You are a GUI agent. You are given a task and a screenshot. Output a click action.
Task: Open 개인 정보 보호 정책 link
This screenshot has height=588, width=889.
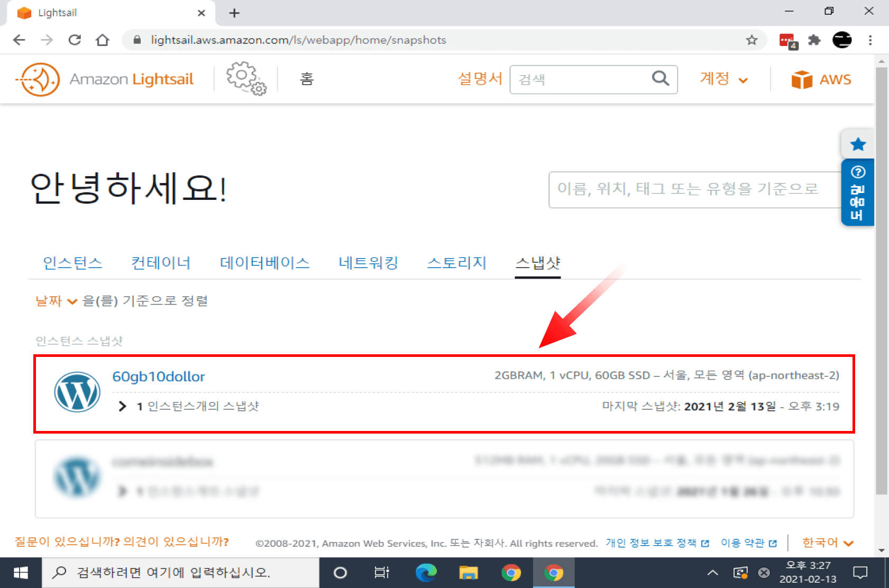(657, 543)
